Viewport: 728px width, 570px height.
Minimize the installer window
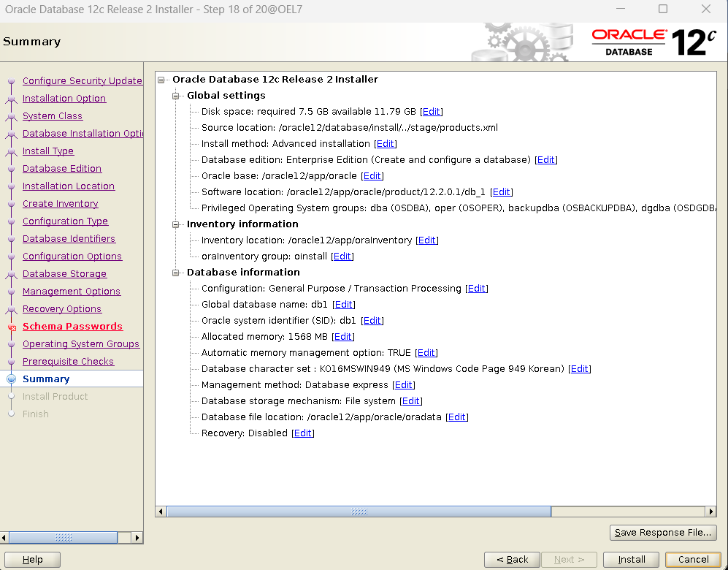621,9
